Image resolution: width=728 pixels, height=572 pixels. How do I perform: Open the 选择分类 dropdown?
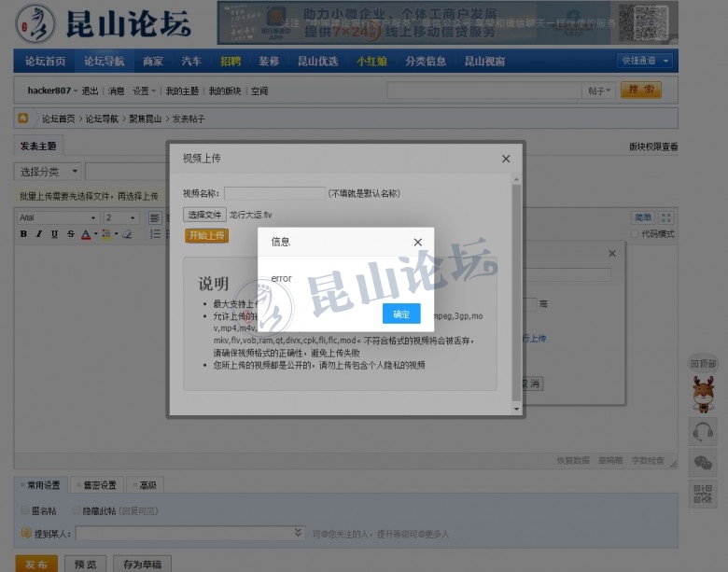tap(47, 172)
